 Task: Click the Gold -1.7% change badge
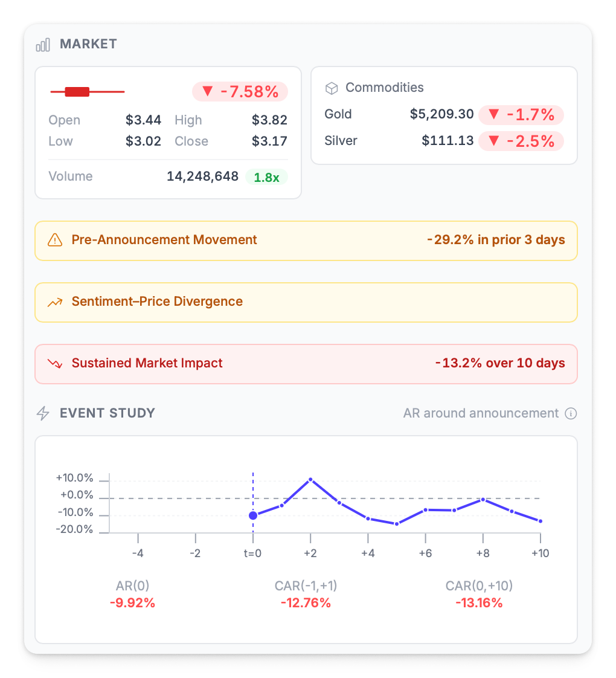[521, 115]
